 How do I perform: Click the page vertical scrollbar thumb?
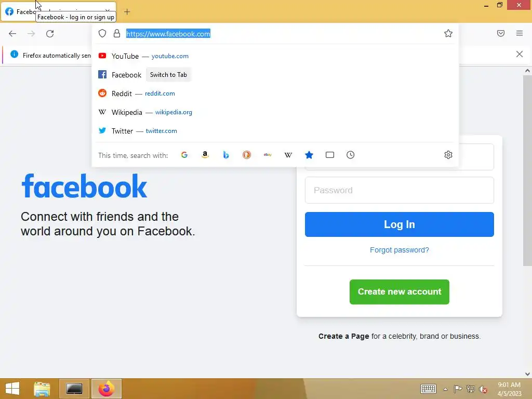pyautogui.click(x=527, y=170)
